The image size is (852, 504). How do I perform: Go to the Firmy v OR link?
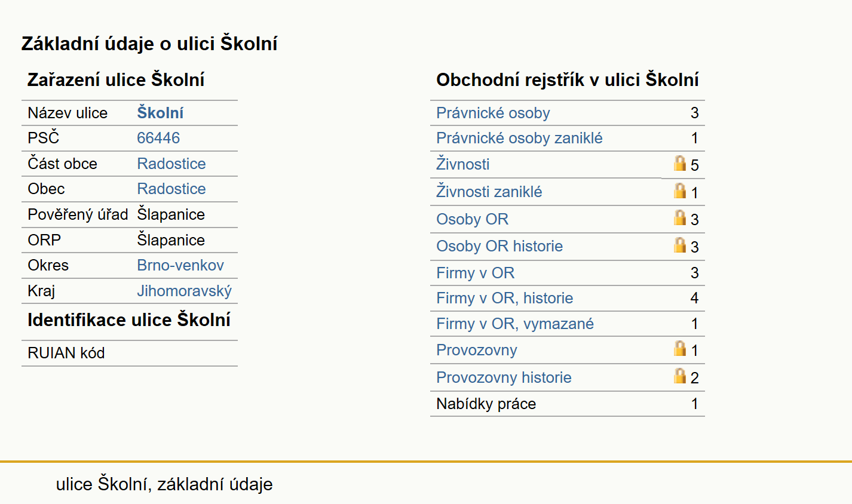[475, 273]
